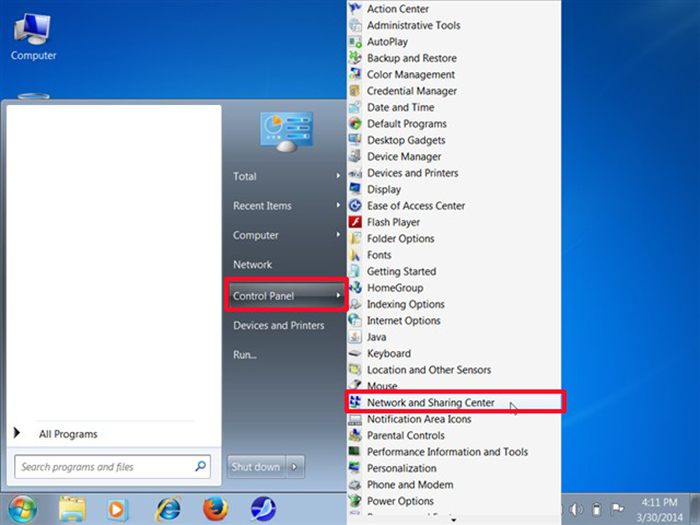
Task: Open Devices and Printers in Start menu
Action: point(279,325)
